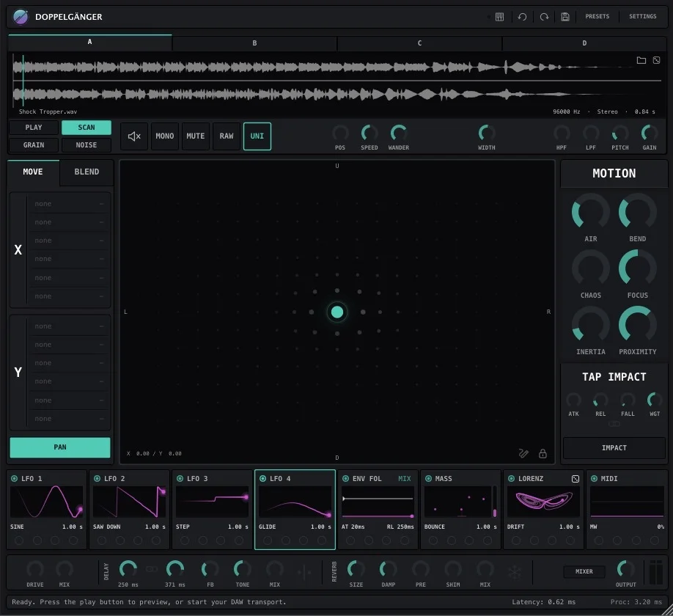Toggle LFO 2 power button
This screenshot has height=616, width=673.
97,479
